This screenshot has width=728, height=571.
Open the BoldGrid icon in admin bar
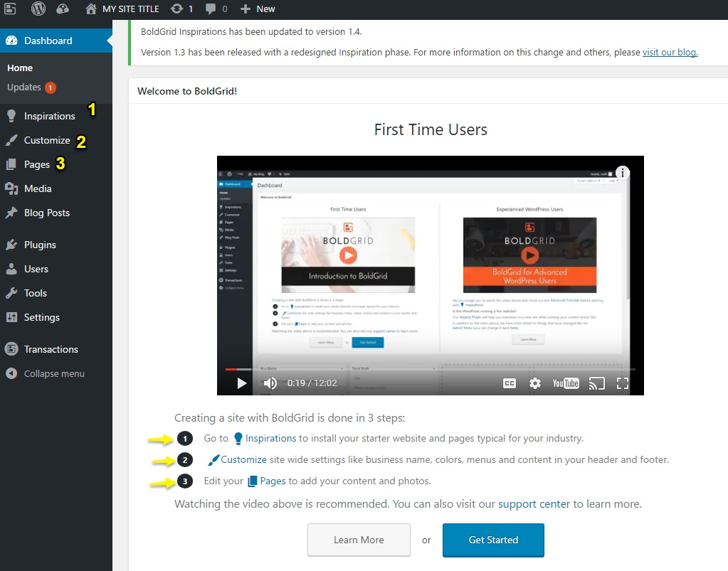(10, 9)
